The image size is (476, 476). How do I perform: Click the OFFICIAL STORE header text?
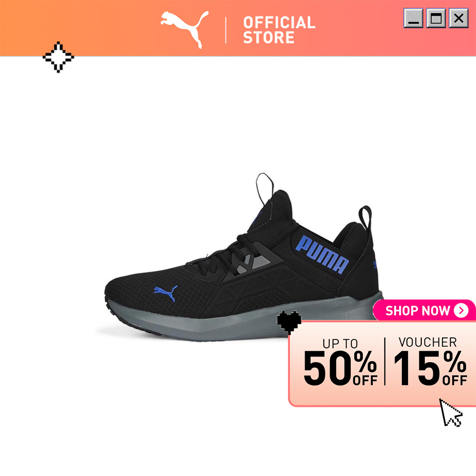pyautogui.click(x=279, y=30)
